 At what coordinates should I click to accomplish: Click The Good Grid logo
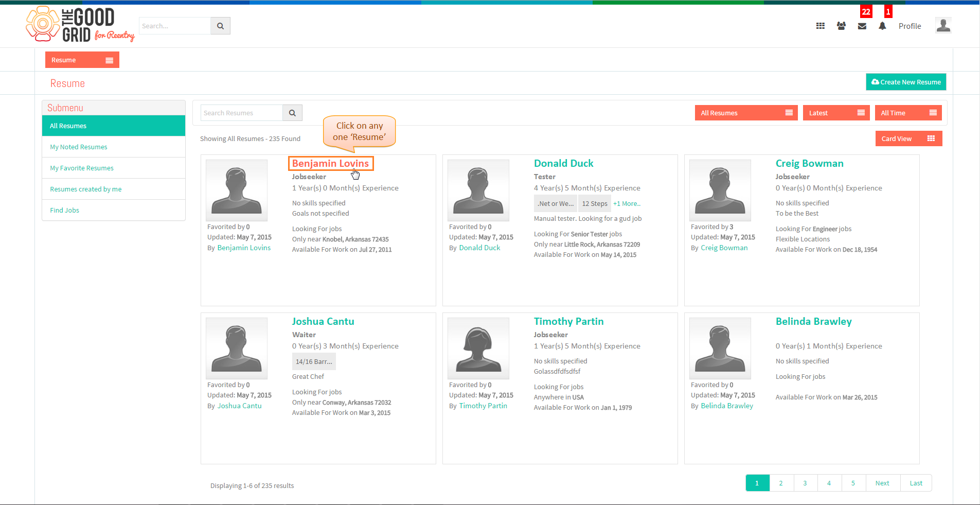pos(80,24)
